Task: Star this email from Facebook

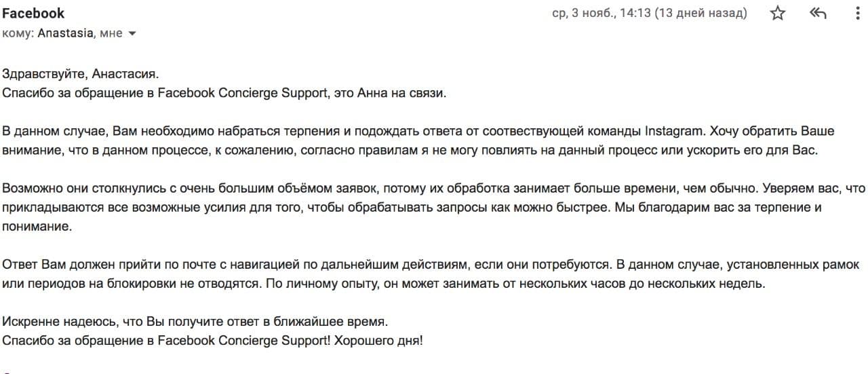Action: tap(778, 14)
